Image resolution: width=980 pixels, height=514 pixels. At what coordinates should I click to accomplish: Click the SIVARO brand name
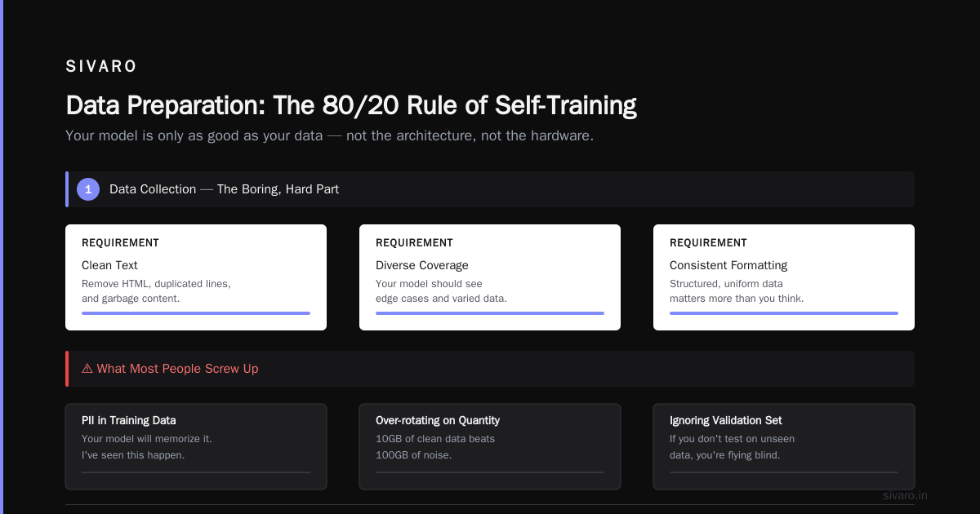101,66
